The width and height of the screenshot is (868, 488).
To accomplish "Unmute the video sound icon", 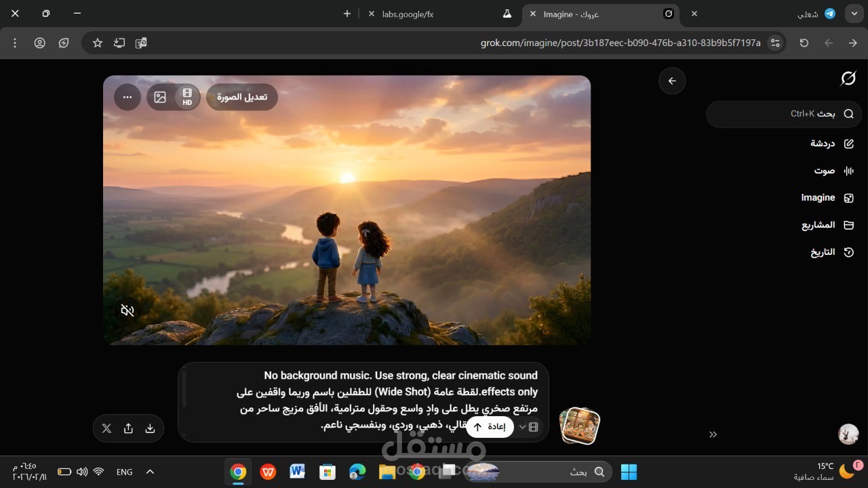I will (x=127, y=310).
